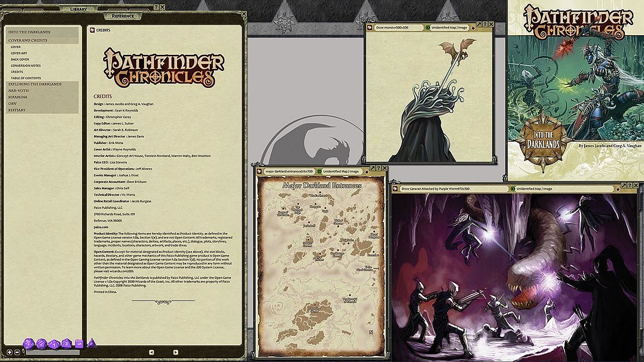
Task: Click the resize-arrow icon on Ooze monster window
Action: tap(479, 24)
